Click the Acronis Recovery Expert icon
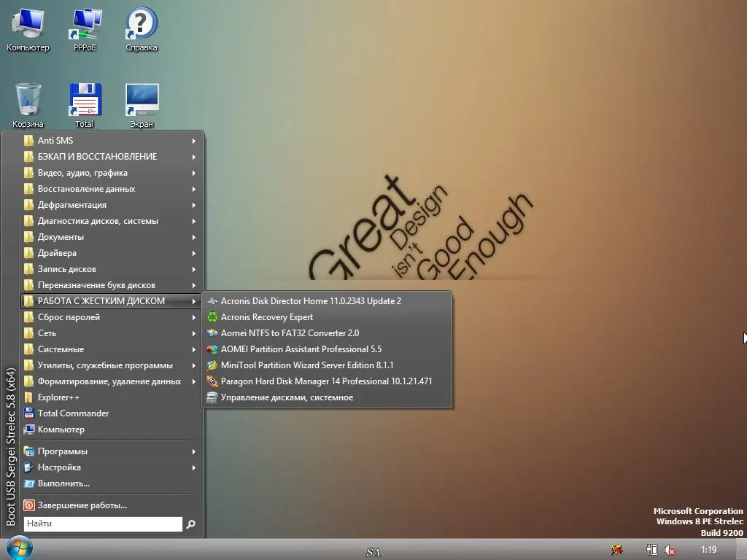 [212, 317]
